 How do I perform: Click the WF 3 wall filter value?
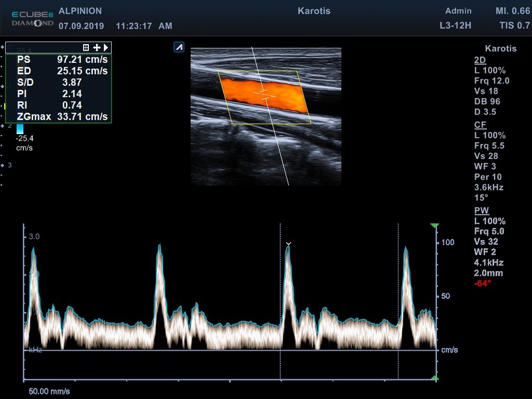pos(485,166)
